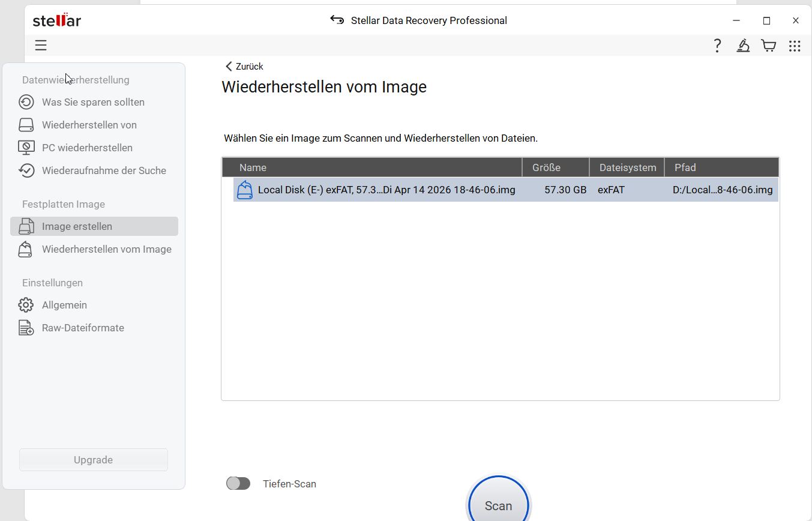Click the 'Image erstellen' icon
Image resolution: width=812 pixels, height=521 pixels.
[26, 226]
